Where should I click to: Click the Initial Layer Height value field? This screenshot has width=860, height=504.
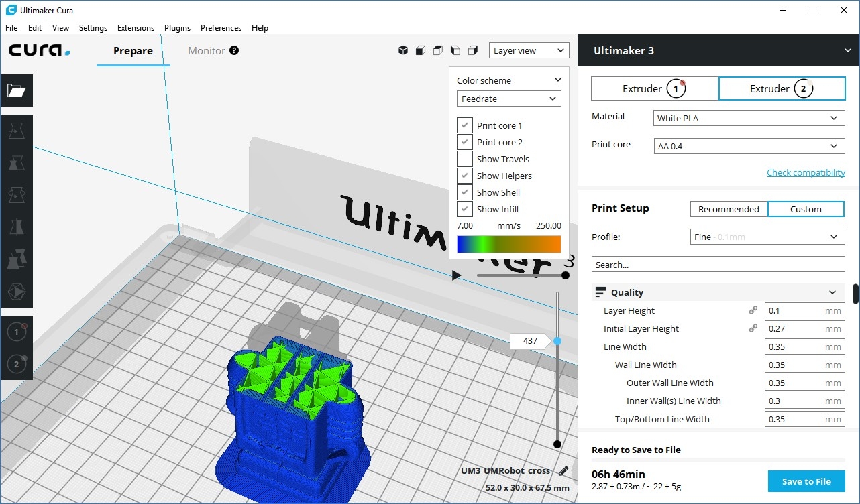[x=804, y=328]
